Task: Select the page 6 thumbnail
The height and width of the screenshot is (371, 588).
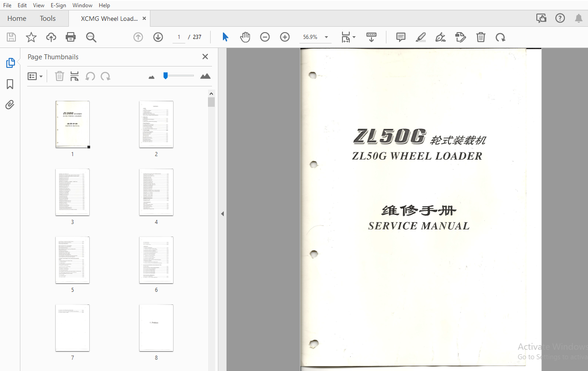Action: pos(156,260)
